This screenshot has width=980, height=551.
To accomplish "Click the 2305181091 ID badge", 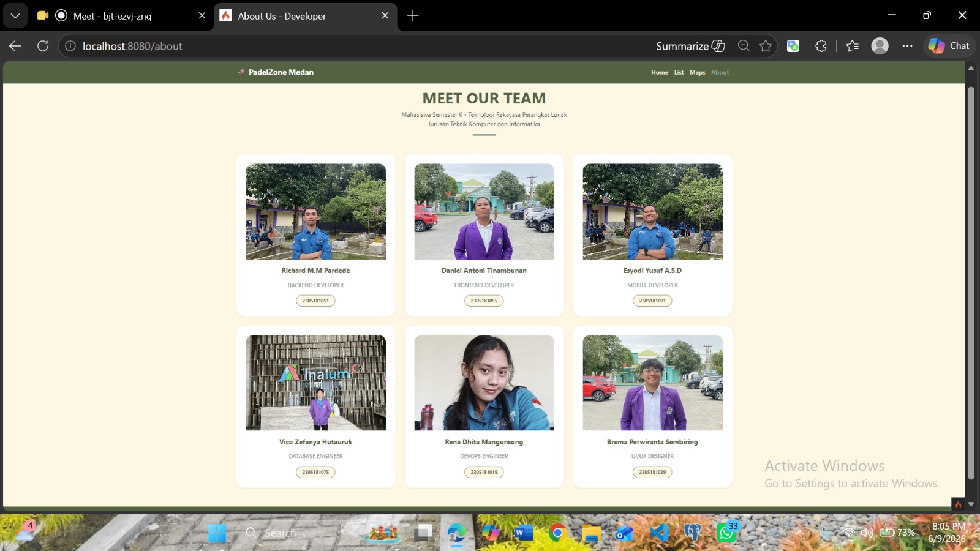I will (x=653, y=301).
